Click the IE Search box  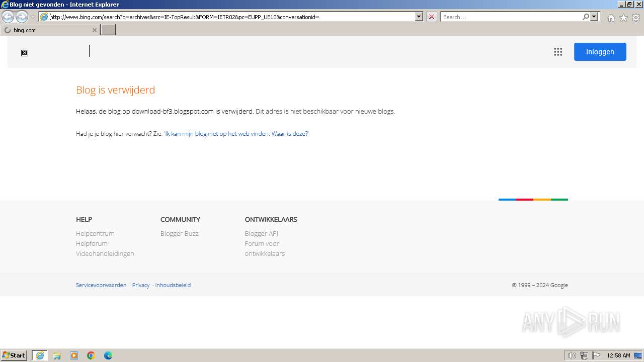click(x=511, y=17)
